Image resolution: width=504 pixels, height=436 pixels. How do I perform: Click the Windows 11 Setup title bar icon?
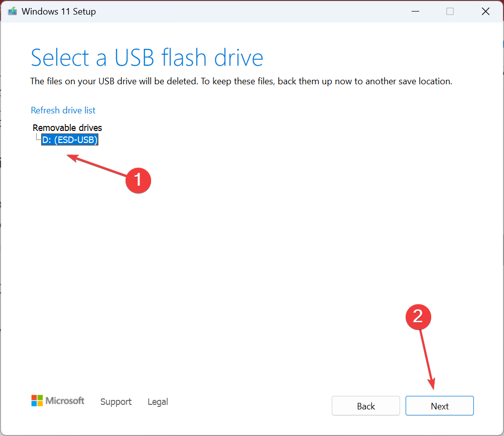pyautogui.click(x=12, y=11)
